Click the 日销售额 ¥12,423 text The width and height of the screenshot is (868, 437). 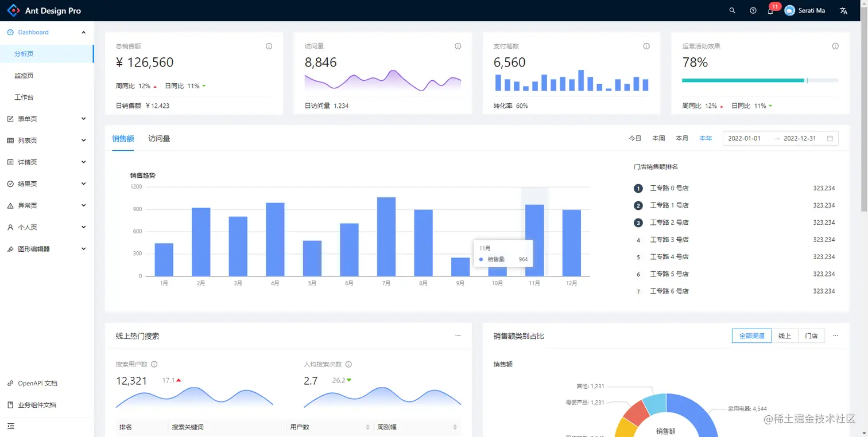tap(142, 106)
